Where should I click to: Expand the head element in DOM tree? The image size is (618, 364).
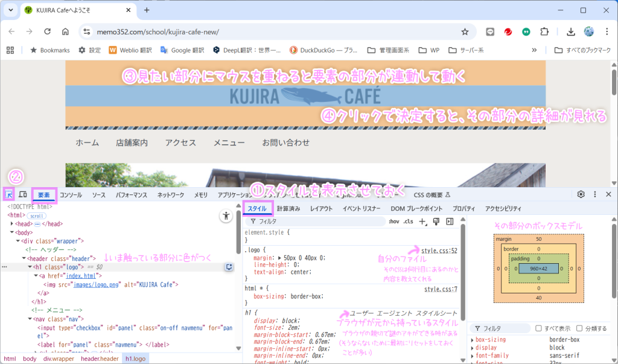[13, 223]
